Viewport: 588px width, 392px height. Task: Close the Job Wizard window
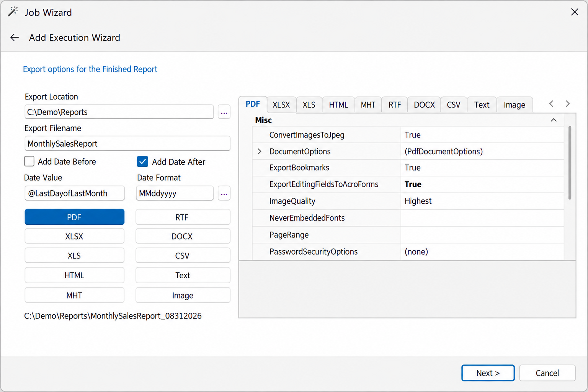click(575, 12)
